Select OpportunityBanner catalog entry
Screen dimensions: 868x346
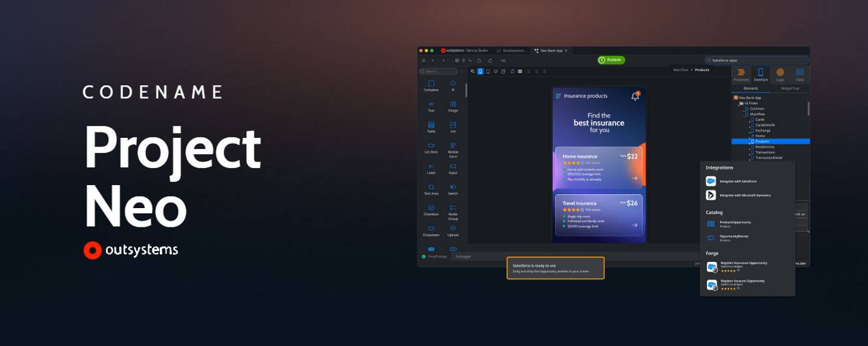[x=728, y=238]
